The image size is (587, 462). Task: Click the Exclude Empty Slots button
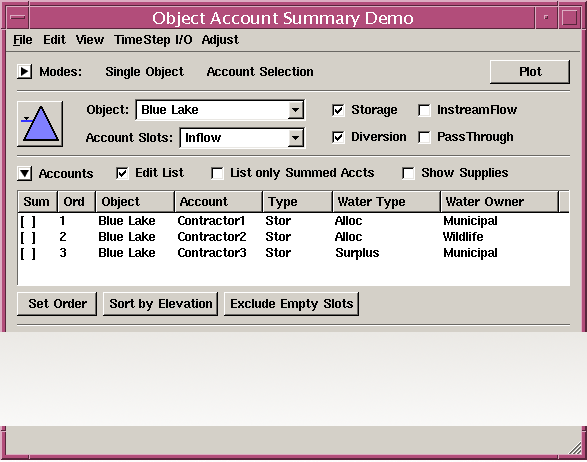point(291,304)
